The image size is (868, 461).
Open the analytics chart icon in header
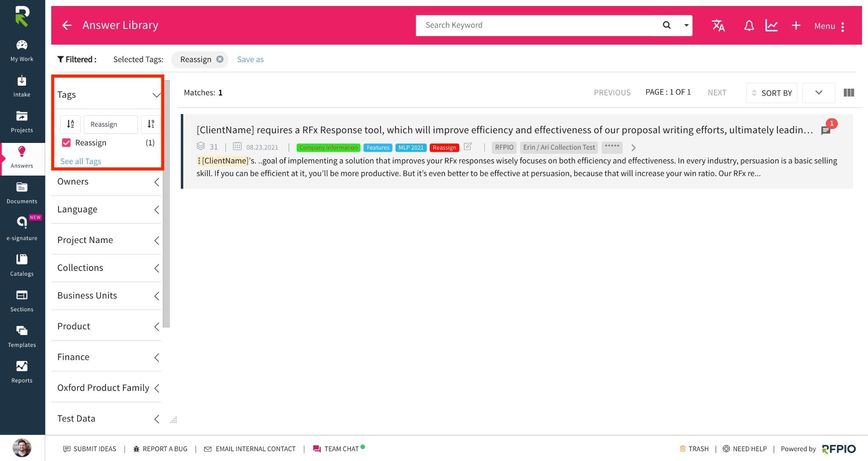tap(771, 25)
